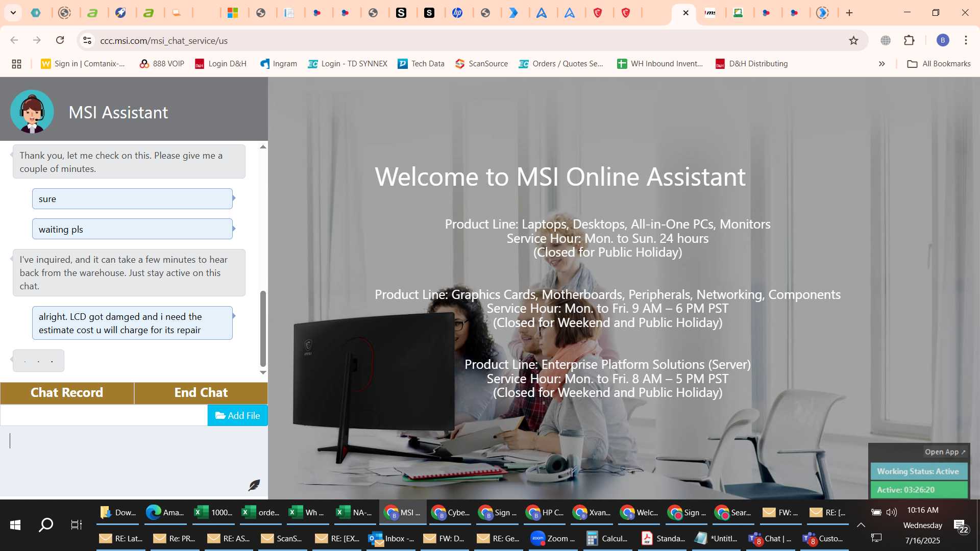The height and width of the screenshot is (551, 980).
Task: Open Tech Data bookmark
Action: point(421,64)
